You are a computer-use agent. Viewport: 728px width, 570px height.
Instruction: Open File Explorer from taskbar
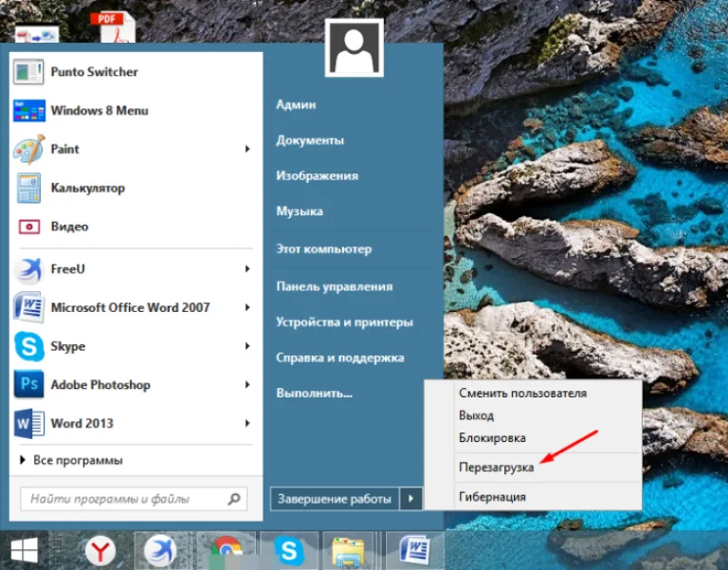348,552
